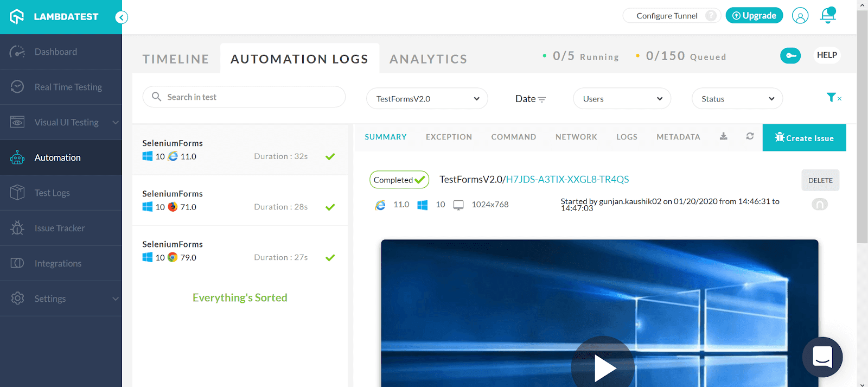868x387 pixels.
Task: Click the Visual UI Testing eye icon
Action: (17, 122)
